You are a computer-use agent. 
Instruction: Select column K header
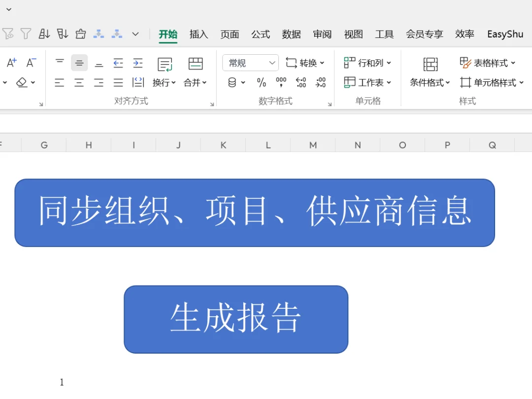click(x=223, y=145)
